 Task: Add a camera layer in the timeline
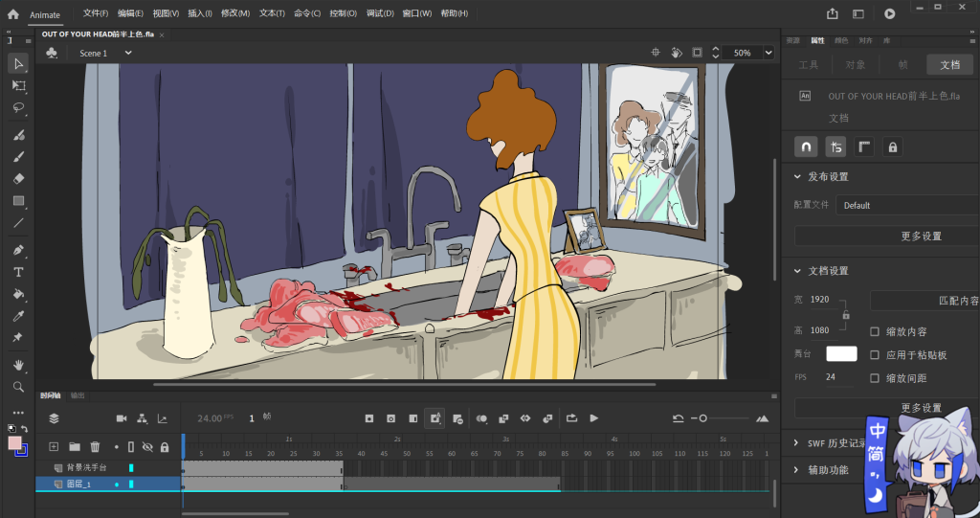coord(122,418)
